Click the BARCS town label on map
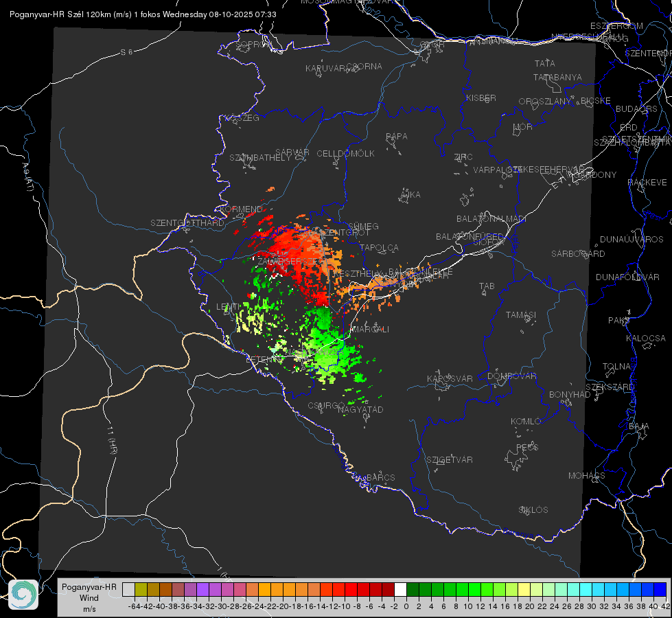 [x=380, y=477]
